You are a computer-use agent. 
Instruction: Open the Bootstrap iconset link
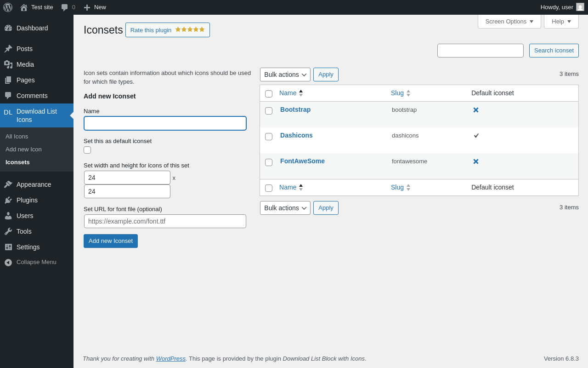pos(295,109)
